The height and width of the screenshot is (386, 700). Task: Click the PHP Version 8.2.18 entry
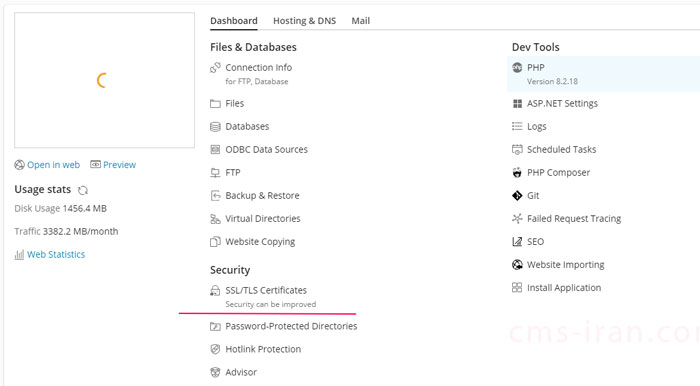point(604,74)
